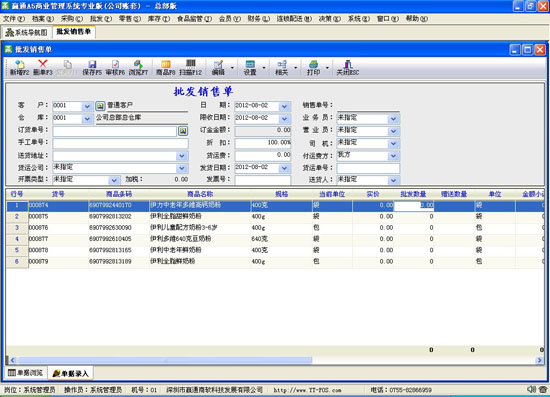Open the 业务员 salesperson dropdown
550x397 pixels.
click(394, 119)
